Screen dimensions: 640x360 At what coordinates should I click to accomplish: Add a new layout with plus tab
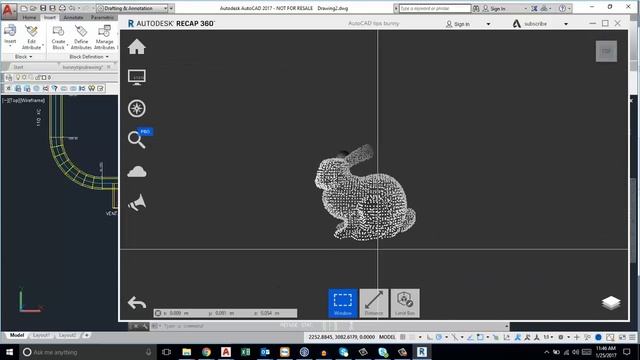coord(86,335)
